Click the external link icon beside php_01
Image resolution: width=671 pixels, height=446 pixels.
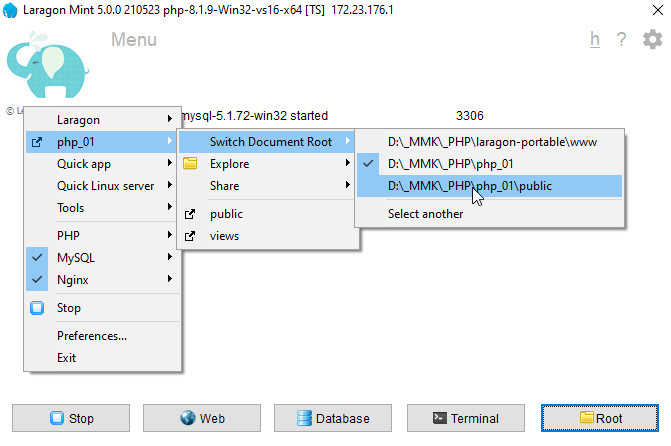click(x=38, y=142)
